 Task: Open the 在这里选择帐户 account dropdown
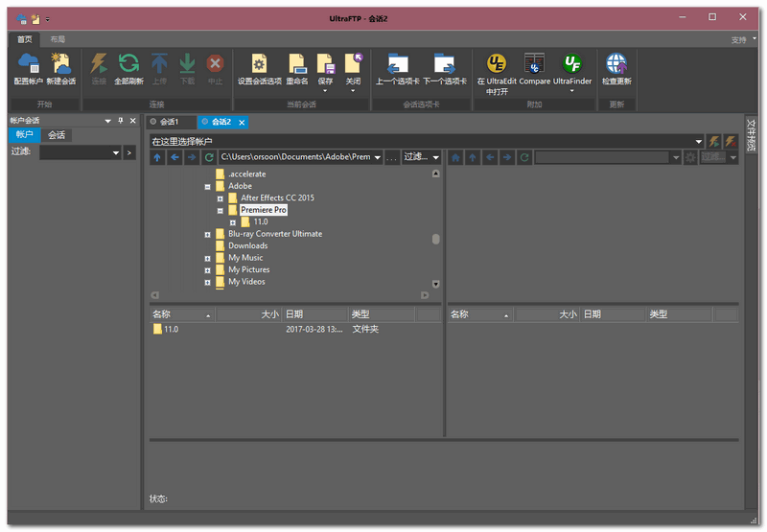click(699, 141)
